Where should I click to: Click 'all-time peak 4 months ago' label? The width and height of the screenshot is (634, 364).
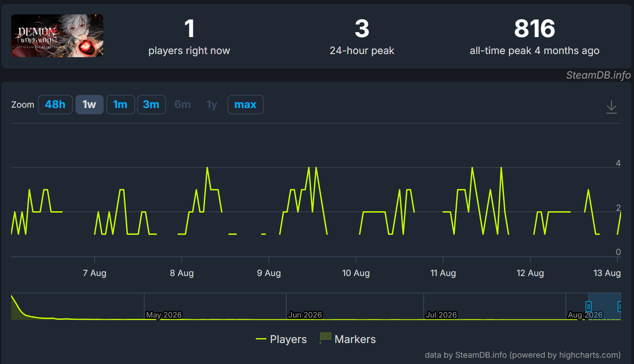click(x=534, y=50)
